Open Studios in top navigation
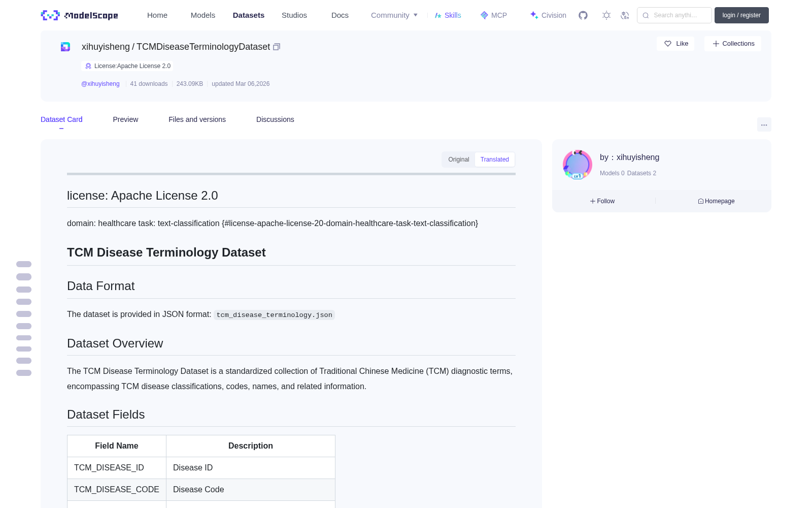812x508 pixels. click(294, 15)
